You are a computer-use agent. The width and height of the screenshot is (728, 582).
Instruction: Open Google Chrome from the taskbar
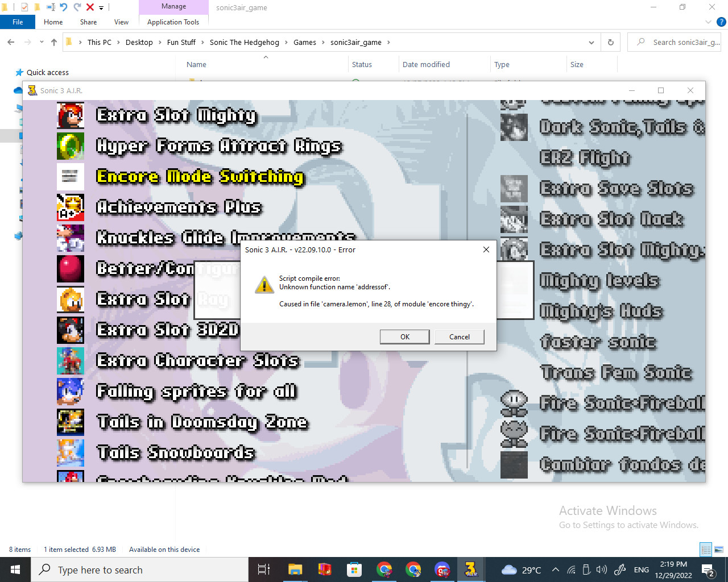[x=384, y=569]
